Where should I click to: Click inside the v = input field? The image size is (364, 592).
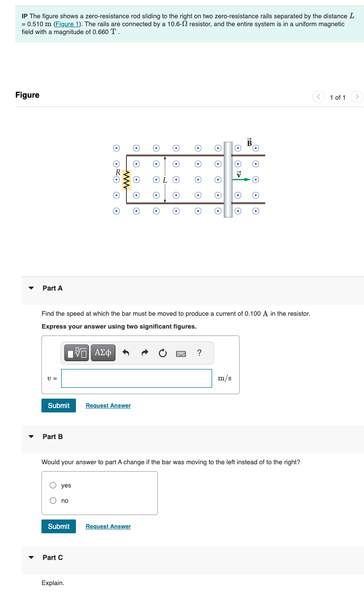coord(136,378)
